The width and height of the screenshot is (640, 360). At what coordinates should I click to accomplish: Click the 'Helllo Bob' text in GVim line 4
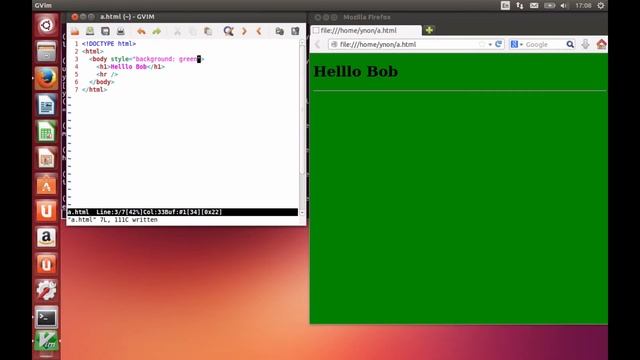pos(129,67)
